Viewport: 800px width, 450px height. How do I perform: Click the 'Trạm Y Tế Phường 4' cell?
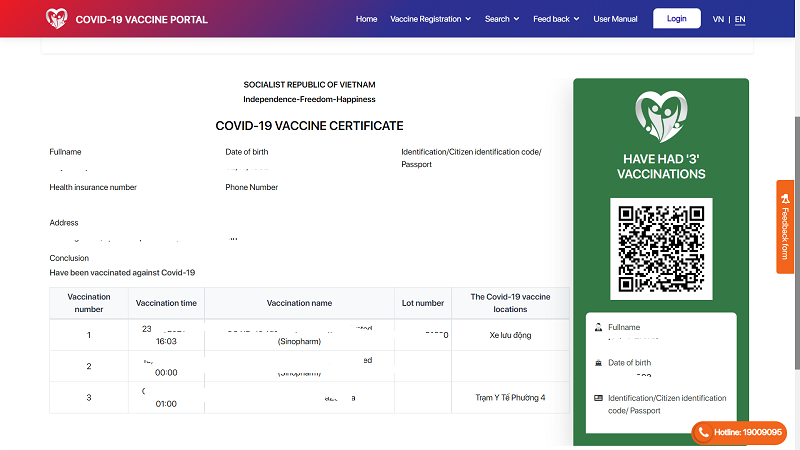pos(510,397)
